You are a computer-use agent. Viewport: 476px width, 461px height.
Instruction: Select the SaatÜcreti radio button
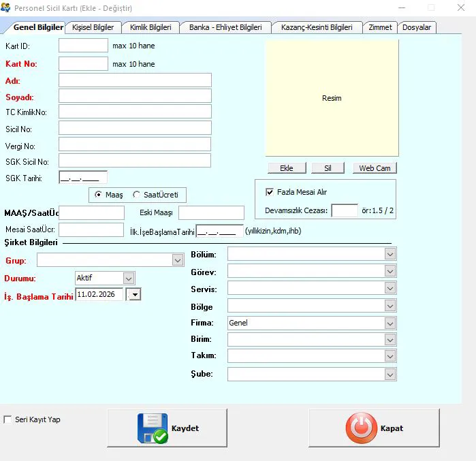tap(136, 195)
